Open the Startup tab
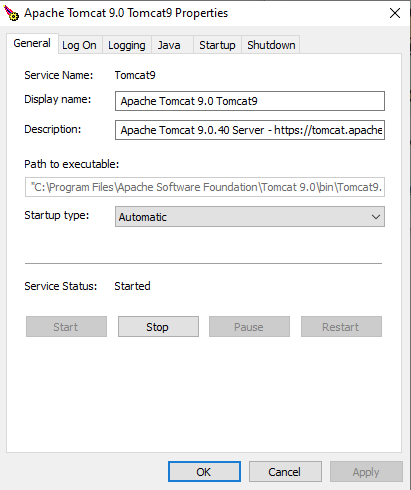 [217, 45]
